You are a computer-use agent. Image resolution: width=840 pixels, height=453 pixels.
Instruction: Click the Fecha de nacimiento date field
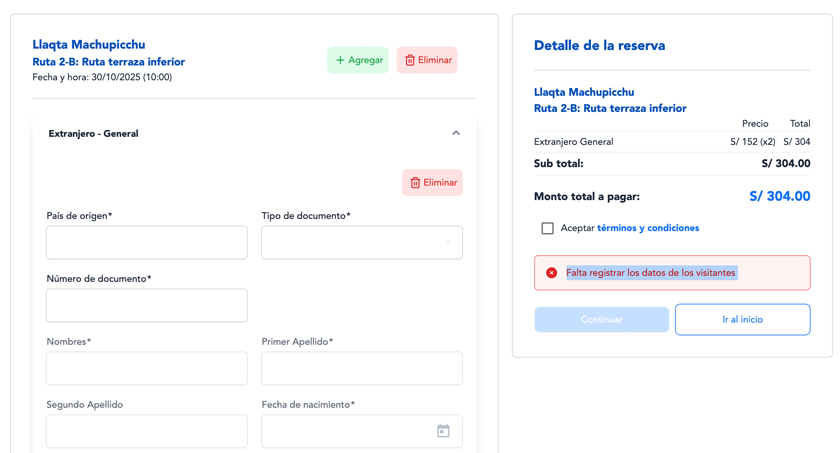point(346,431)
